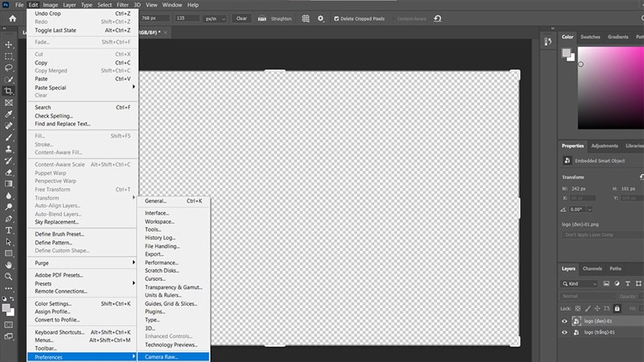Select Undo Crop from Edit menu
This screenshot has height=362, width=644.
coord(83,14)
